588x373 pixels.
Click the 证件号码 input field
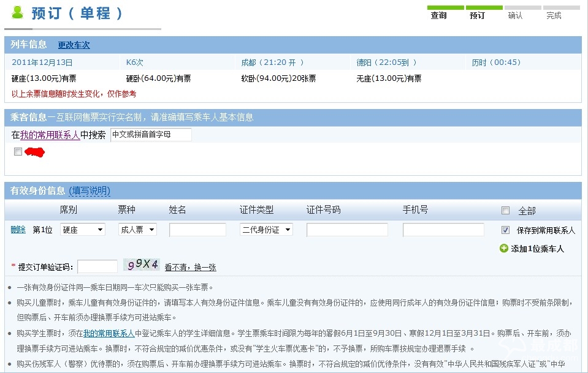pyautogui.click(x=347, y=230)
